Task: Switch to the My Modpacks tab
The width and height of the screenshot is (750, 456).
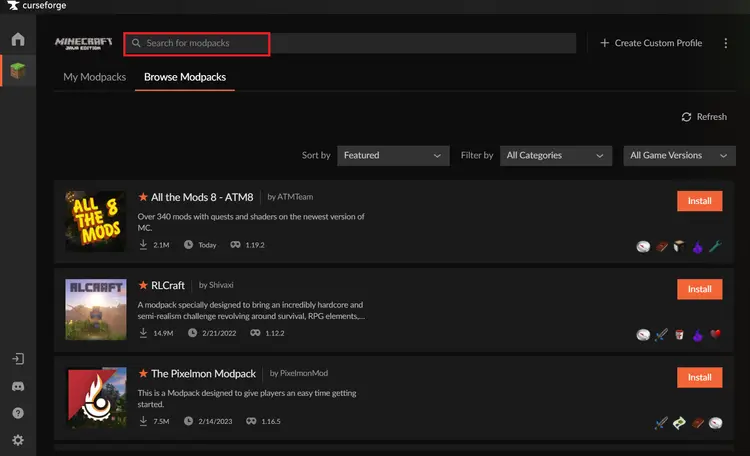Action: tap(95, 77)
